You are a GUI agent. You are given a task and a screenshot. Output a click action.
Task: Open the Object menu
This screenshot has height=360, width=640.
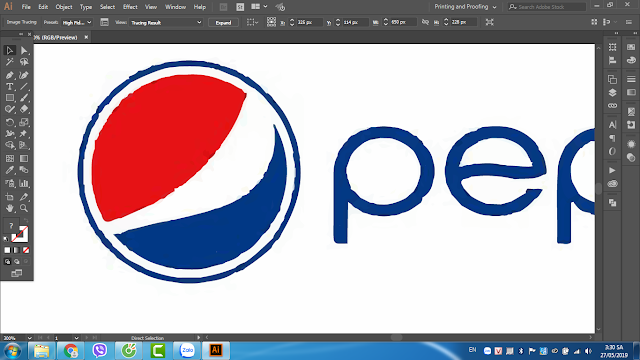(x=64, y=7)
